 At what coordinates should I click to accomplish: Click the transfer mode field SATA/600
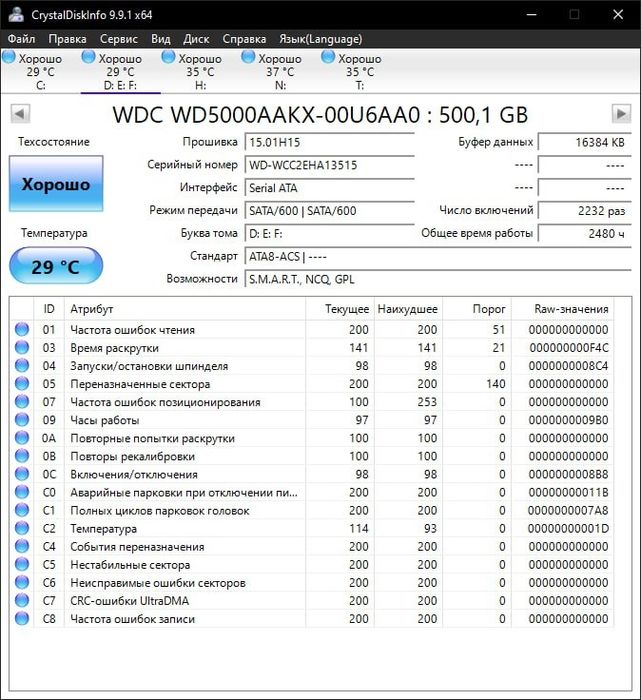point(329,211)
